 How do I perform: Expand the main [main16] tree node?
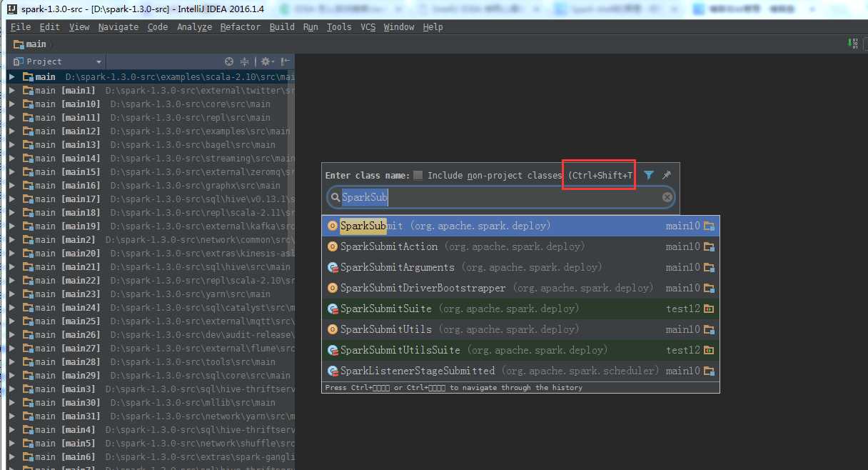12,185
